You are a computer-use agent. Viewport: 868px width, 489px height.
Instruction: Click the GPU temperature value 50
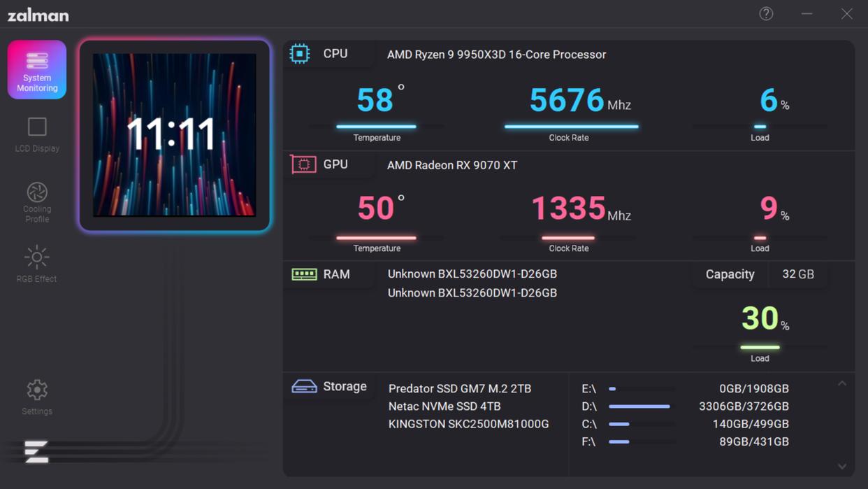click(376, 208)
